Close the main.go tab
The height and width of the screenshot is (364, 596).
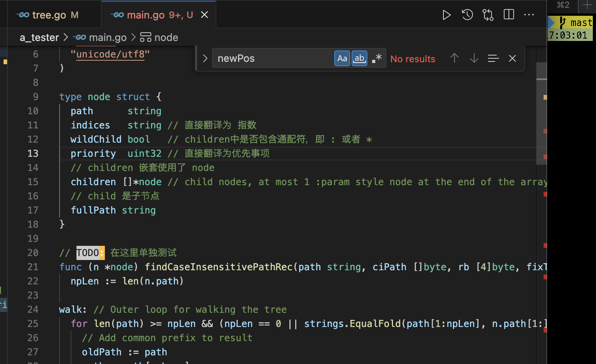click(205, 15)
